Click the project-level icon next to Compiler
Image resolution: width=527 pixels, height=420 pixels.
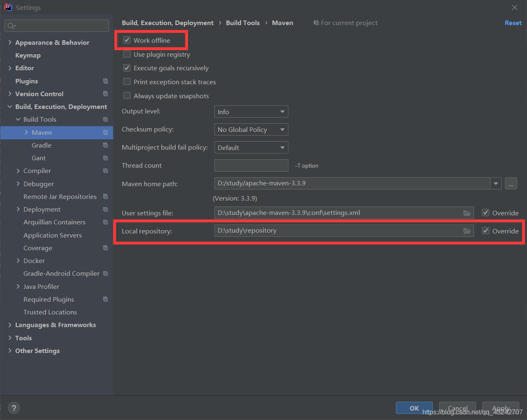coord(106,171)
